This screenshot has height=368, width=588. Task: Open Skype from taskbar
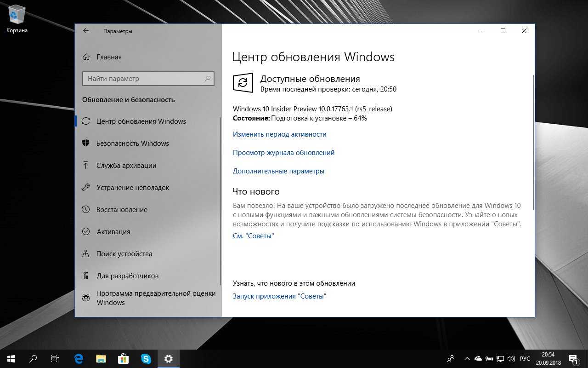pyautogui.click(x=146, y=359)
